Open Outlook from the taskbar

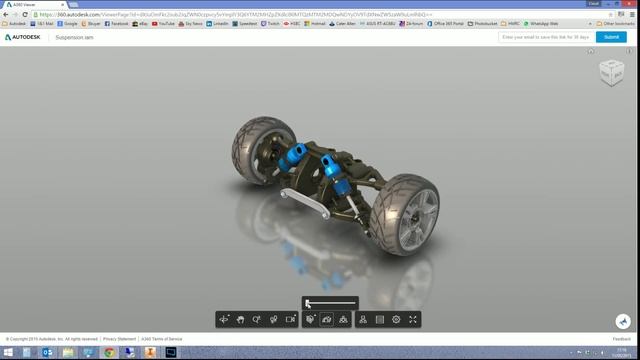point(47,352)
